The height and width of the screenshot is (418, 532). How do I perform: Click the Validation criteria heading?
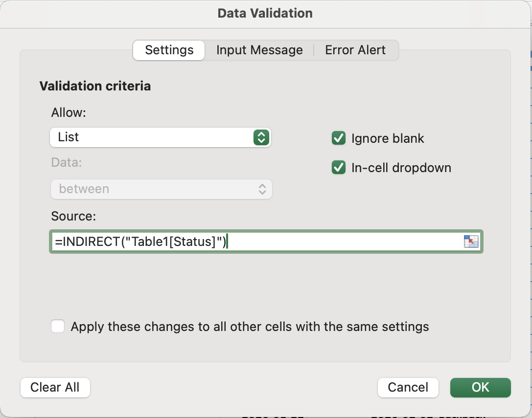point(95,86)
